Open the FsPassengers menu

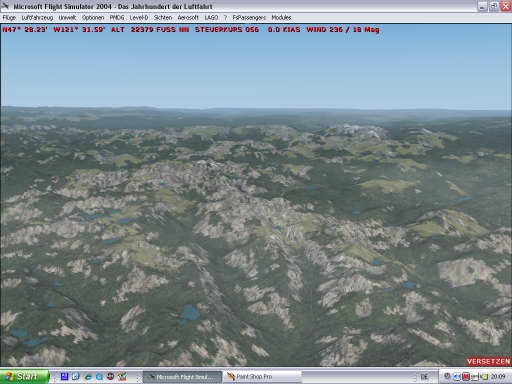pyautogui.click(x=249, y=18)
